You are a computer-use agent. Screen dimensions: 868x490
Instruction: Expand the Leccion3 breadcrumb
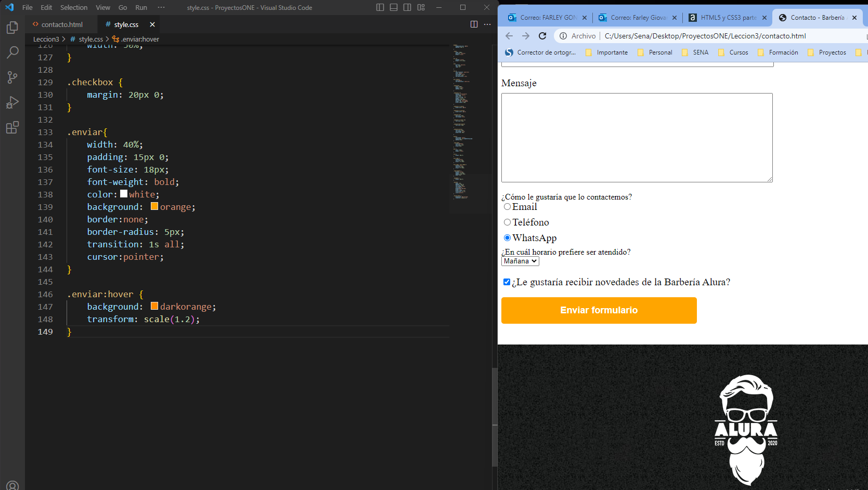click(x=46, y=39)
